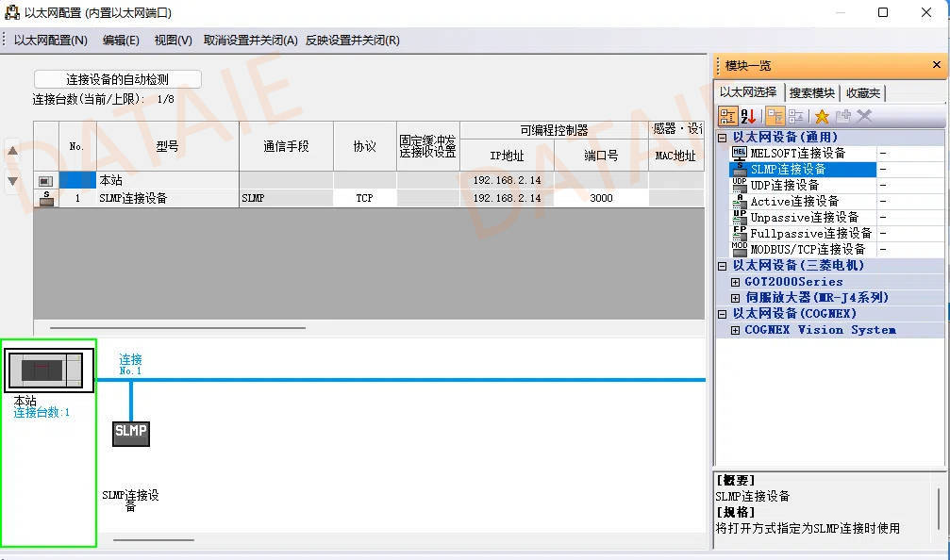
Task: Select the gray SLMP block in the network diagram
Action: [131, 433]
